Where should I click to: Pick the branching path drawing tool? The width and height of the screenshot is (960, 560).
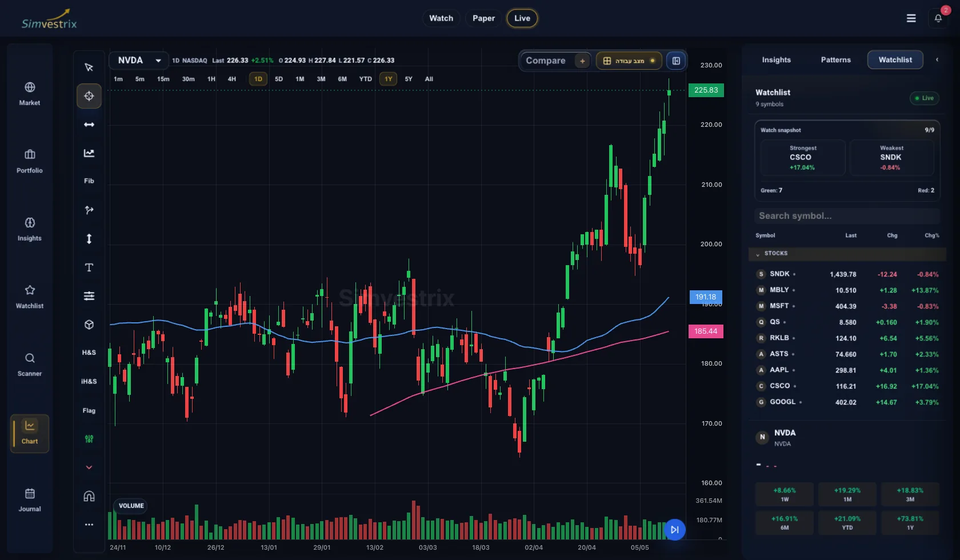pyautogui.click(x=89, y=210)
